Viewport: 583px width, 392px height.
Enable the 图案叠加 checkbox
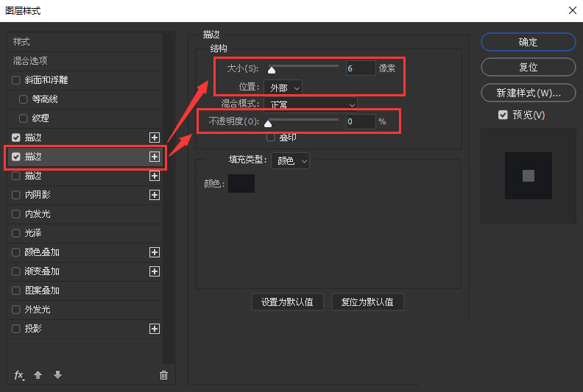coord(16,291)
